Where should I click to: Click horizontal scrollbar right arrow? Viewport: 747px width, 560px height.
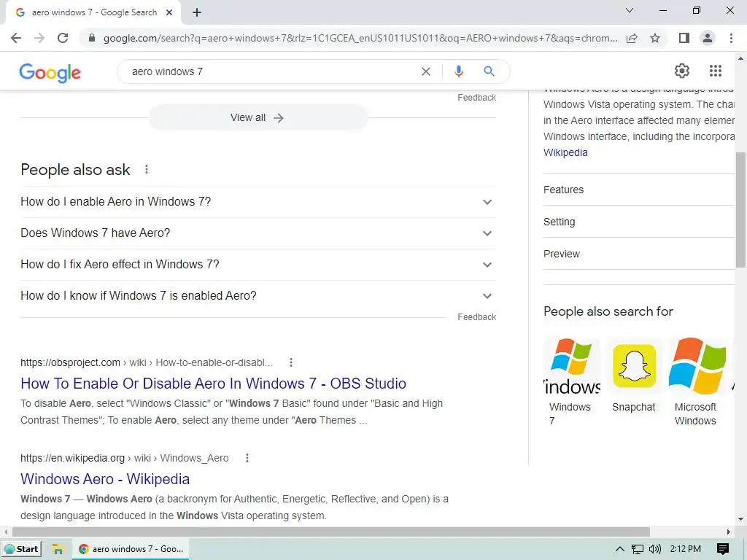click(729, 532)
